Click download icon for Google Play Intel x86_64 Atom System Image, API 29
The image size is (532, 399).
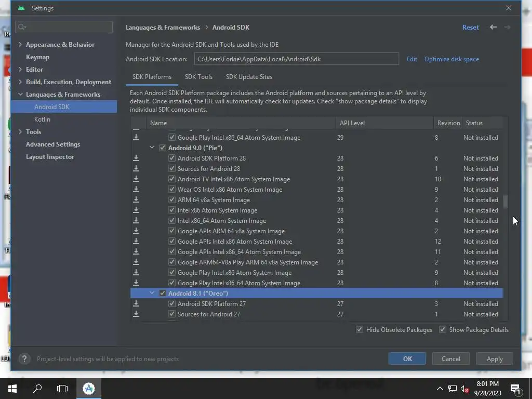pyautogui.click(x=136, y=137)
